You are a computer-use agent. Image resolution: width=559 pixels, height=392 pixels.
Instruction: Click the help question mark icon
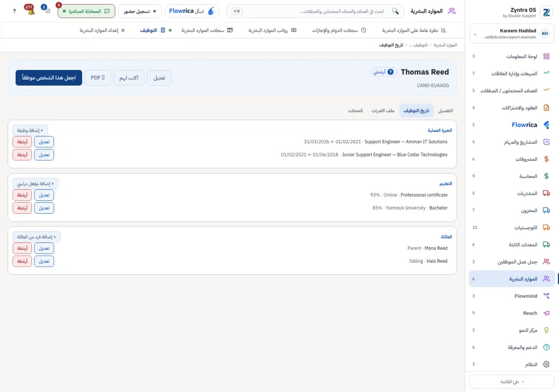click(x=14, y=11)
